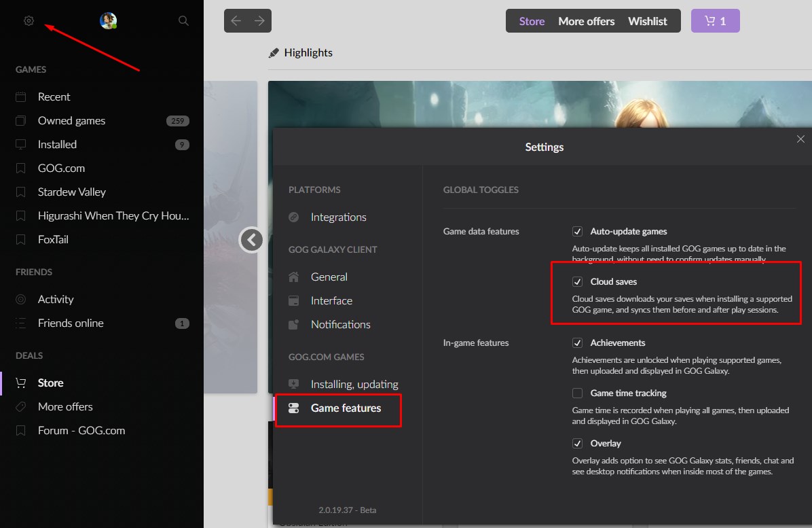Open Integrations settings section

(x=338, y=217)
